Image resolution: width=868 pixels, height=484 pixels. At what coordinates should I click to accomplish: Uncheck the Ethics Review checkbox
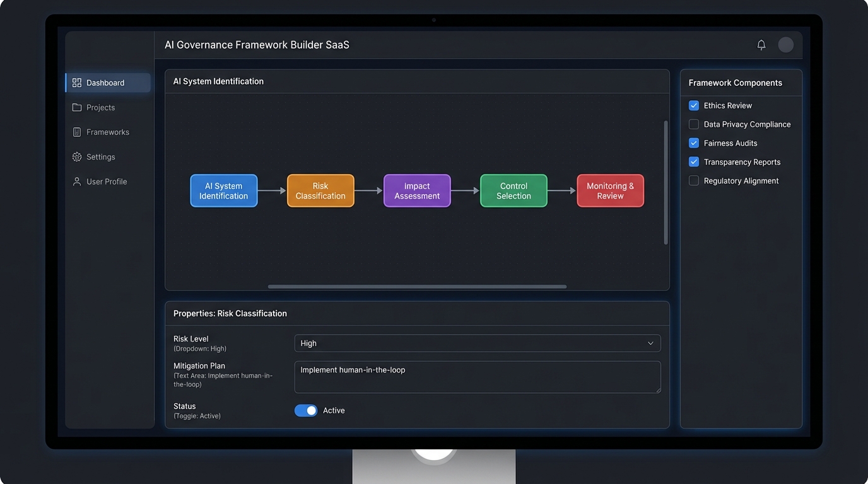pos(693,105)
